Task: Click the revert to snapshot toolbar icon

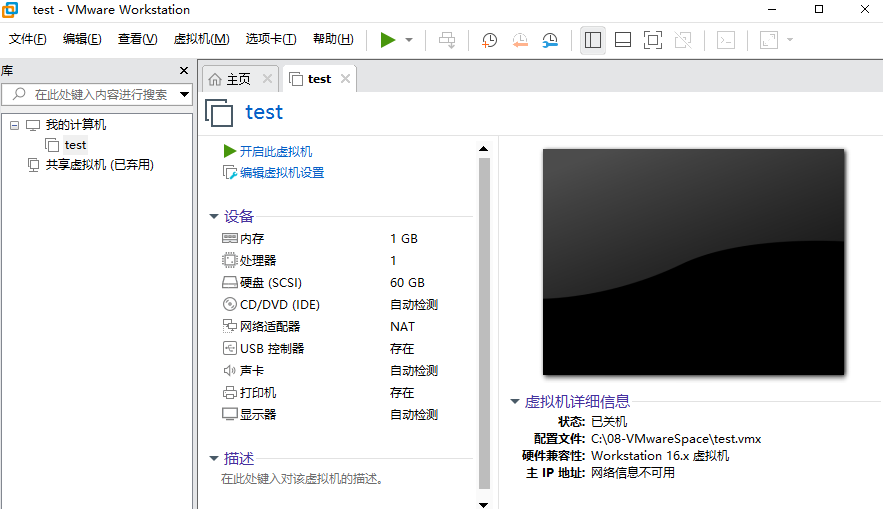Action: [520, 40]
